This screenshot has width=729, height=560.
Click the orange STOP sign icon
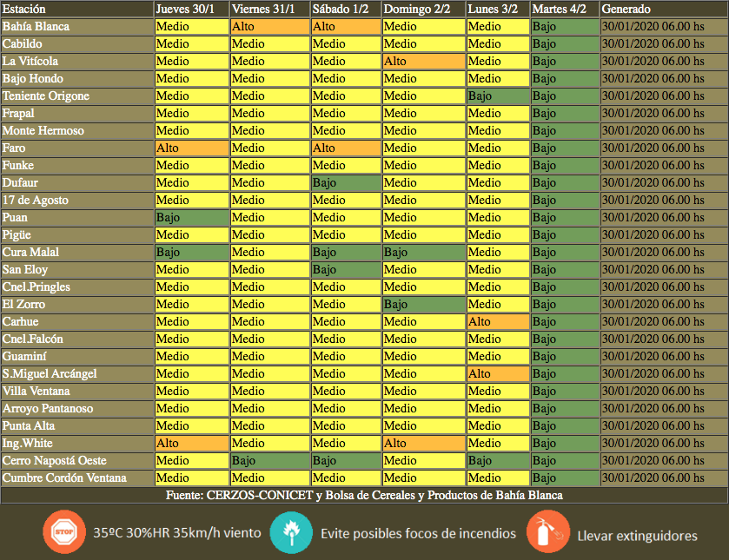[x=64, y=532]
